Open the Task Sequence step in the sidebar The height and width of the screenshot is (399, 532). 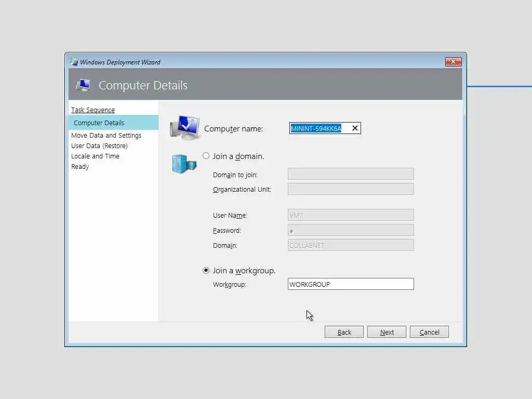93,110
